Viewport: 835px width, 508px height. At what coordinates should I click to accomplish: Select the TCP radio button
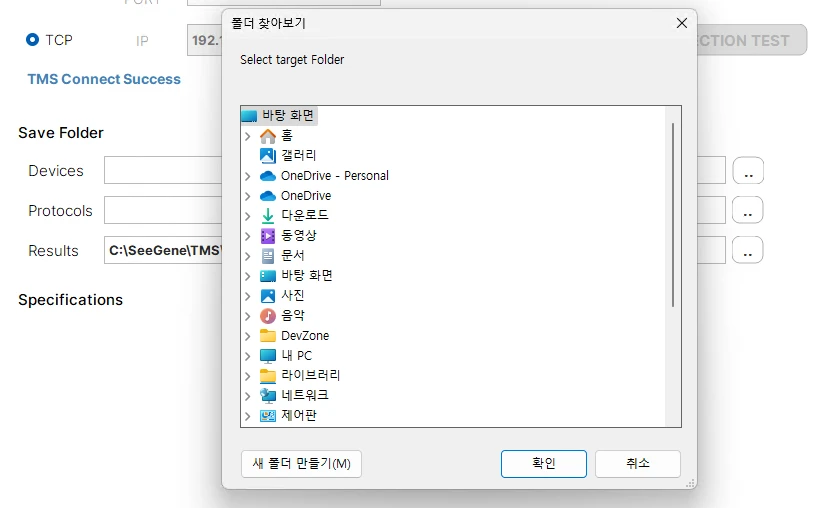tap(32, 40)
